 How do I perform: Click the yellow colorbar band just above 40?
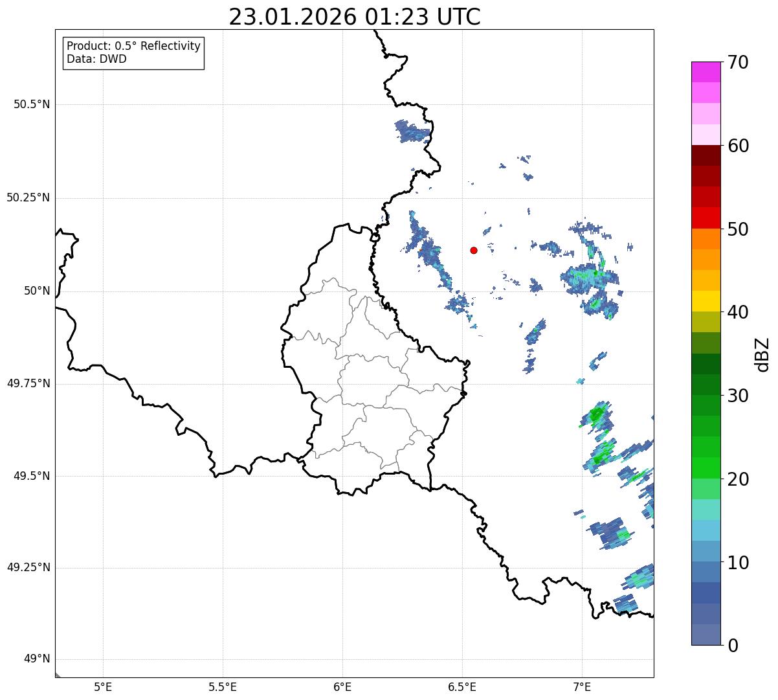[706, 301]
